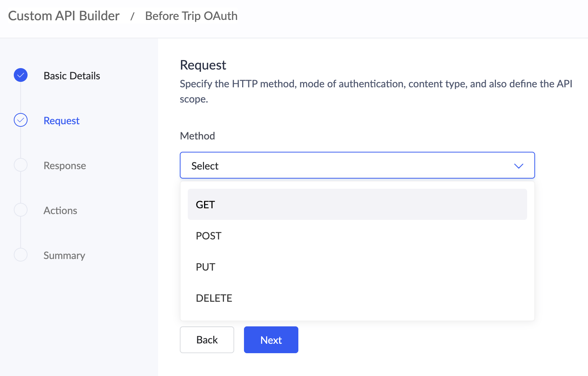Collapse the Method dropdown chevron arrow
588x376 pixels.
pos(518,166)
